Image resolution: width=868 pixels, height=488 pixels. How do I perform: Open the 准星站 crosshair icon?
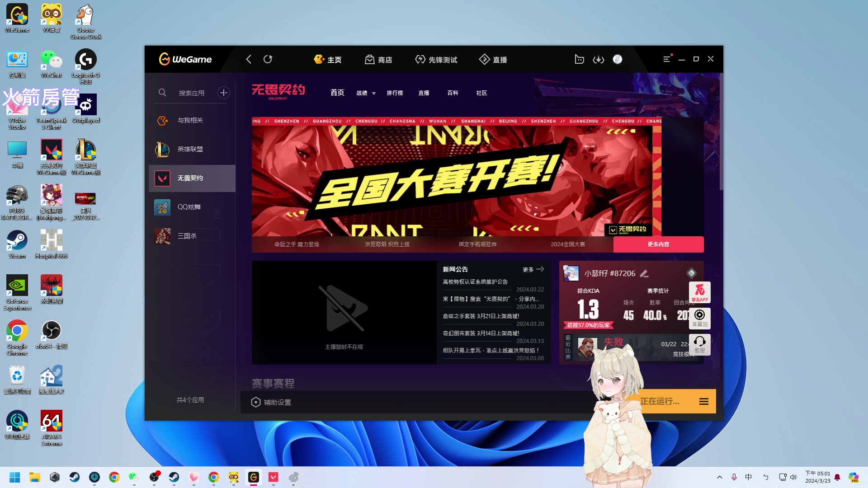[x=700, y=319]
